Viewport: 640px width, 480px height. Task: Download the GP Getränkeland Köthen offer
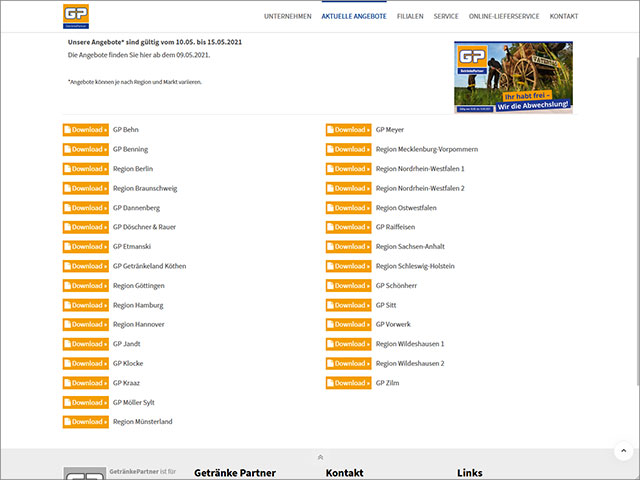pos(86,266)
